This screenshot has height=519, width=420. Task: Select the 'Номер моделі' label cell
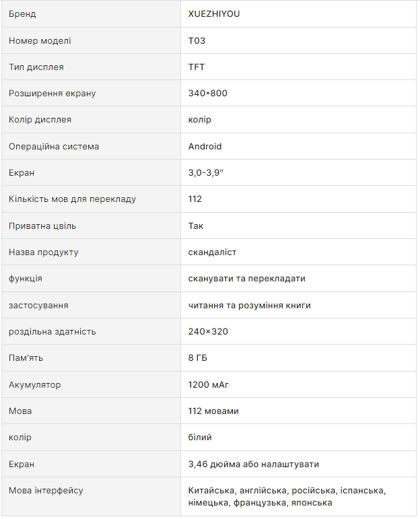pos(40,40)
